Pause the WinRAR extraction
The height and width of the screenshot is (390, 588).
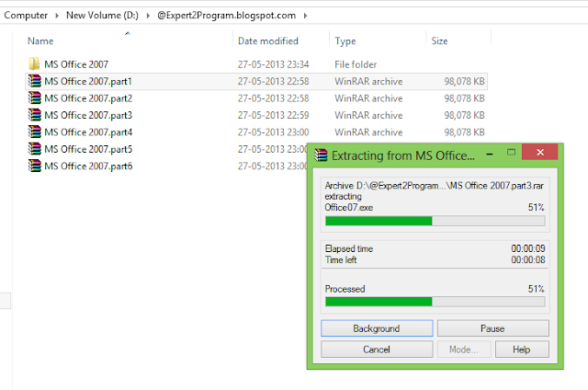tap(493, 328)
